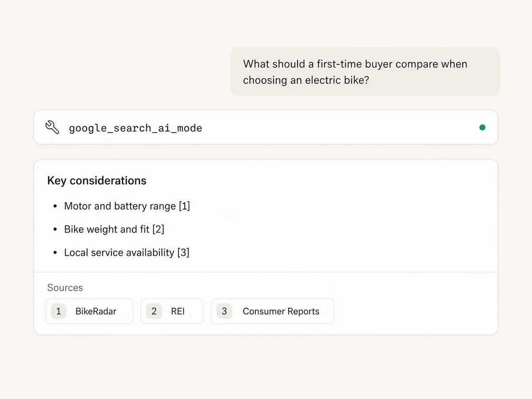Click the number 3 badge beside Consumer Reports
This screenshot has height=399, width=532.
tap(224, 311)
